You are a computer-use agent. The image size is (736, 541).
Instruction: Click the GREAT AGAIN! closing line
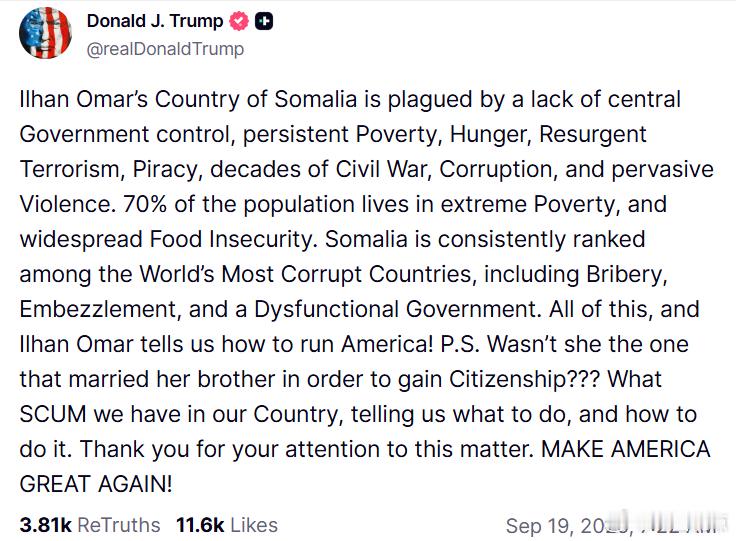click(96, 484)
